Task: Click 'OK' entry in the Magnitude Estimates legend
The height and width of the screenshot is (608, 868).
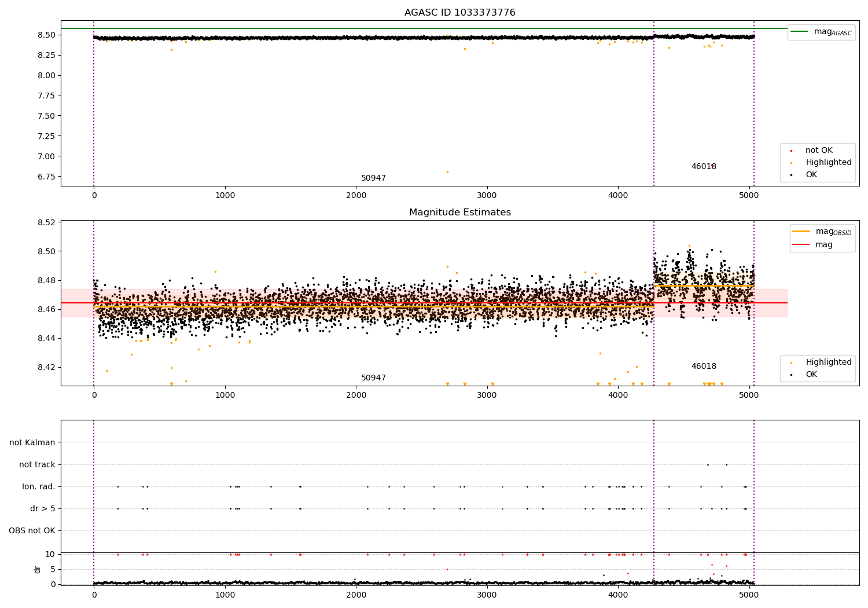Action: [811, 375]
